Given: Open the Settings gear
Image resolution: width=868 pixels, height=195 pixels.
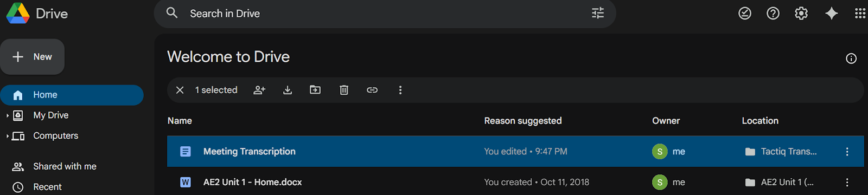Looking at the screenshot, I should coord(801,14).
